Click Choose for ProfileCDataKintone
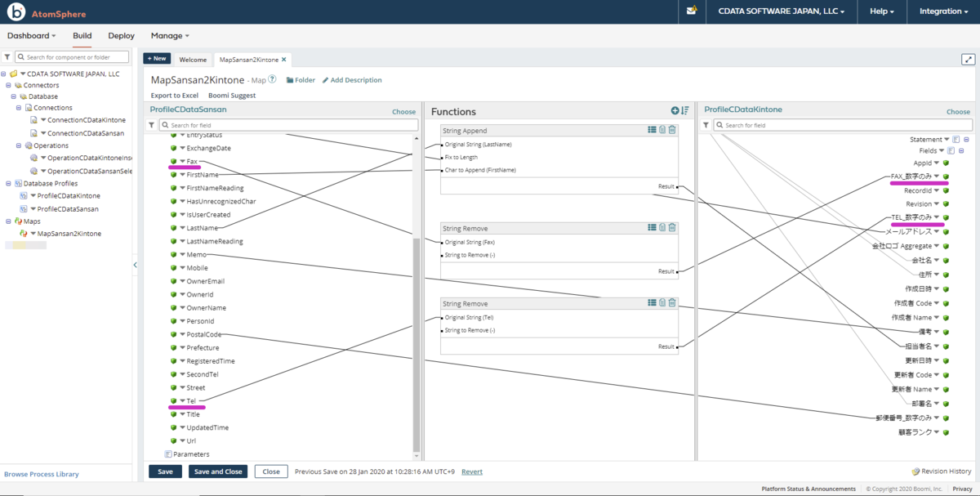The image size is (980, 496). click(958, 111)
